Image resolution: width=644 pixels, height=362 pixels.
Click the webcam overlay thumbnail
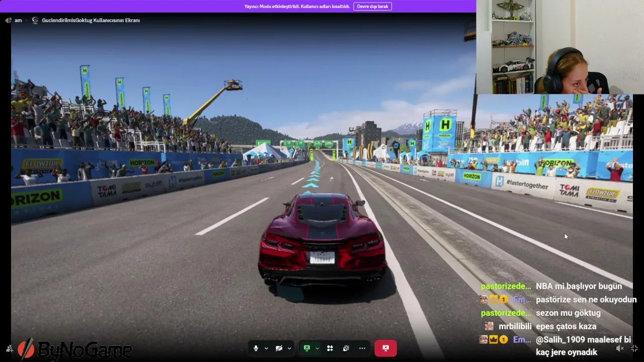point(560,47)
